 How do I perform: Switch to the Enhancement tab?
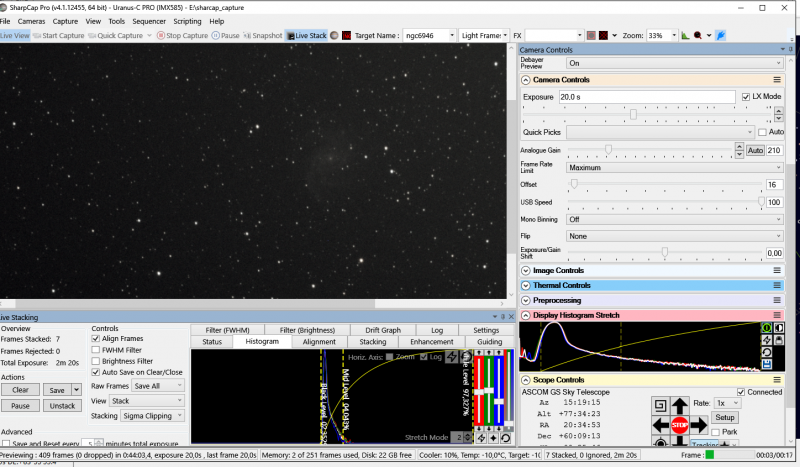click(x=432, y=341)
